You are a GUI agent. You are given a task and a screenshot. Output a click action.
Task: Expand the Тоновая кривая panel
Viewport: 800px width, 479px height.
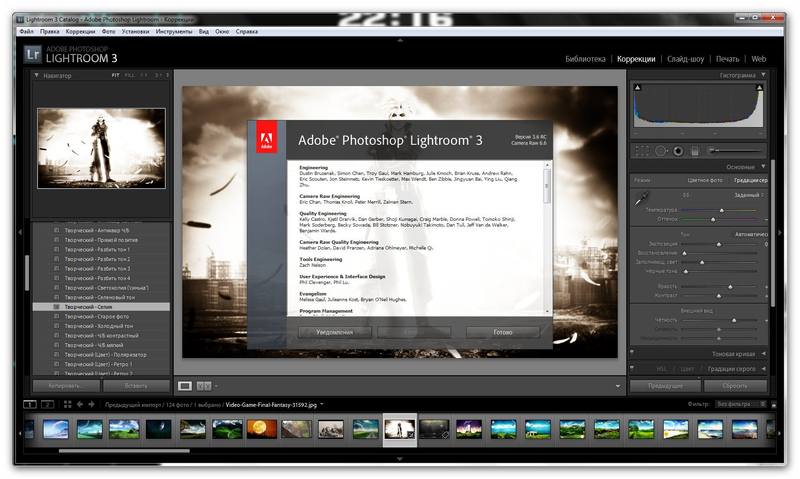point(764,354)
